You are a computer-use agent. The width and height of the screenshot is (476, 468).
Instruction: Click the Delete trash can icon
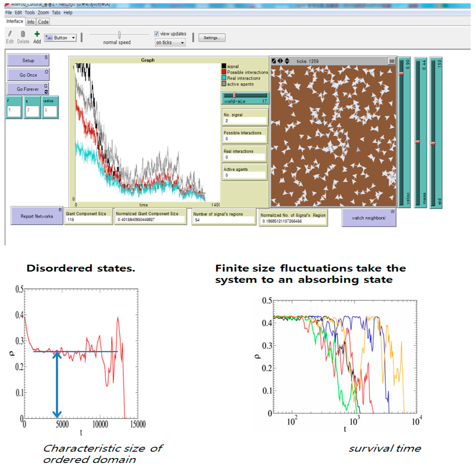pos(23,34)
